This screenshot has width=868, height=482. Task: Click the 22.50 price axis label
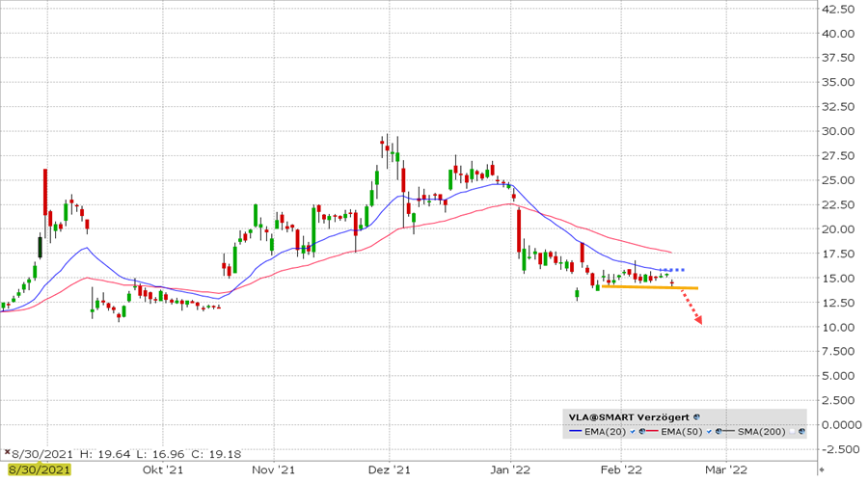(838, 204)
